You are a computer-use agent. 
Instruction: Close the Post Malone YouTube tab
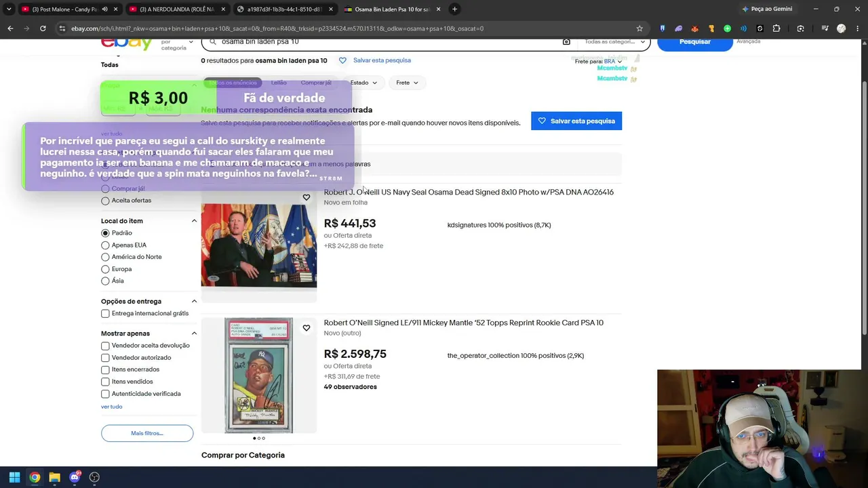tap(116, 9)
